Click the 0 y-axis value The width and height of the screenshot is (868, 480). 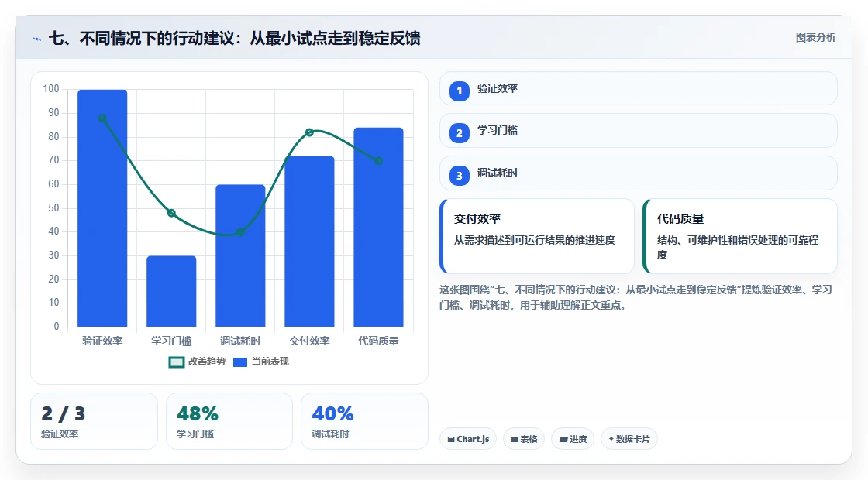tap(57, 326)
